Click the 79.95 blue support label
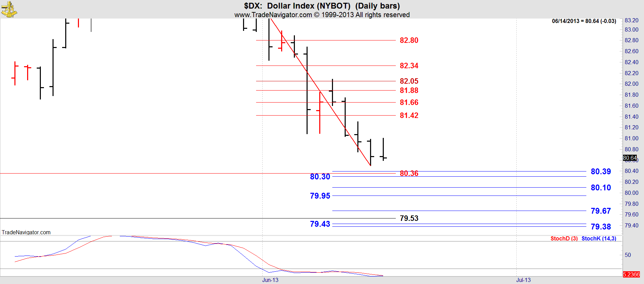 [x=320, y=196]
